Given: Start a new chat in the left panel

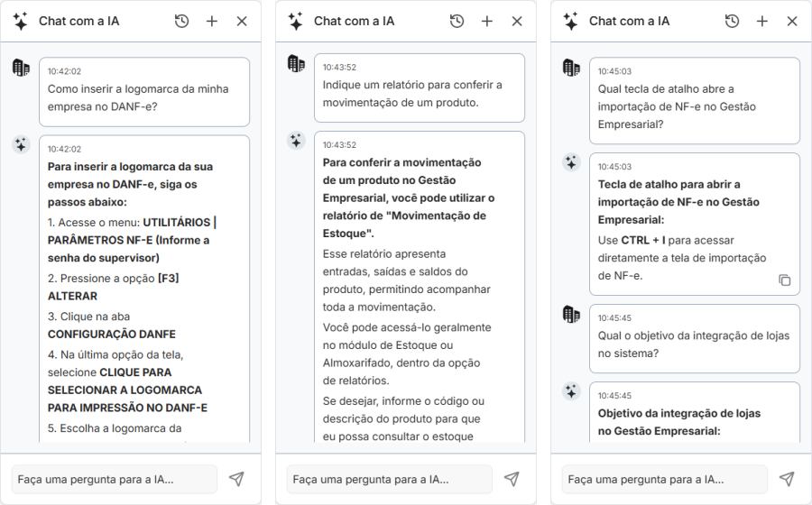Looking at the screenshot, I should (212, 22).
